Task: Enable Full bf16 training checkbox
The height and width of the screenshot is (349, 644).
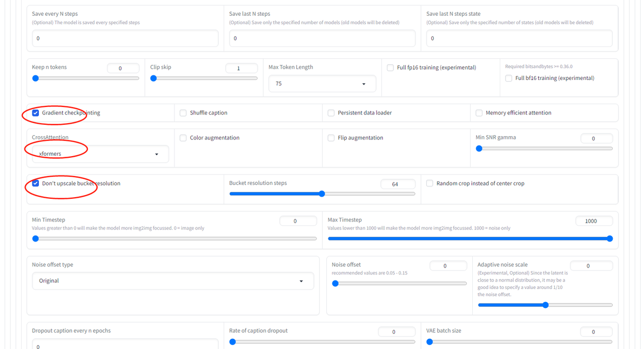Action: click(x=509, y=78)
